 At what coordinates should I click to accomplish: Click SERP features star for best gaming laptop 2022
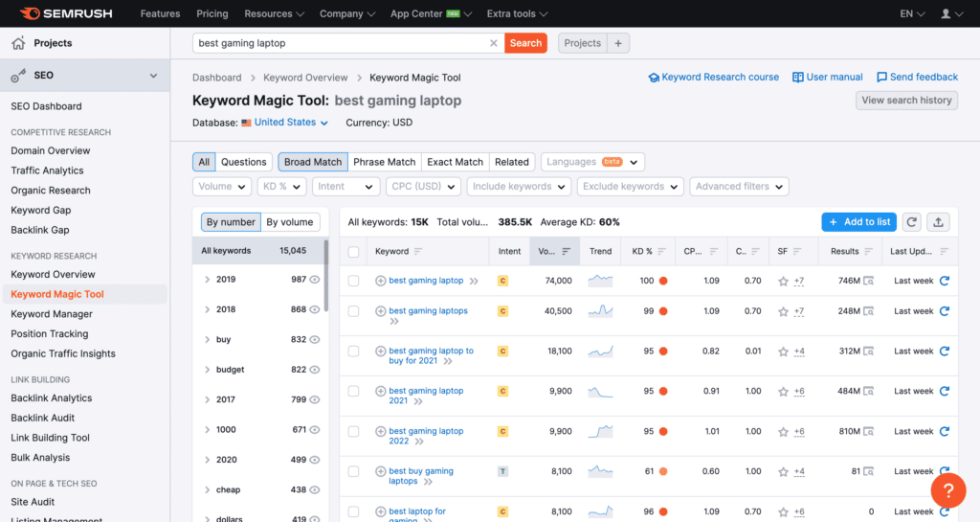(783, 432)
